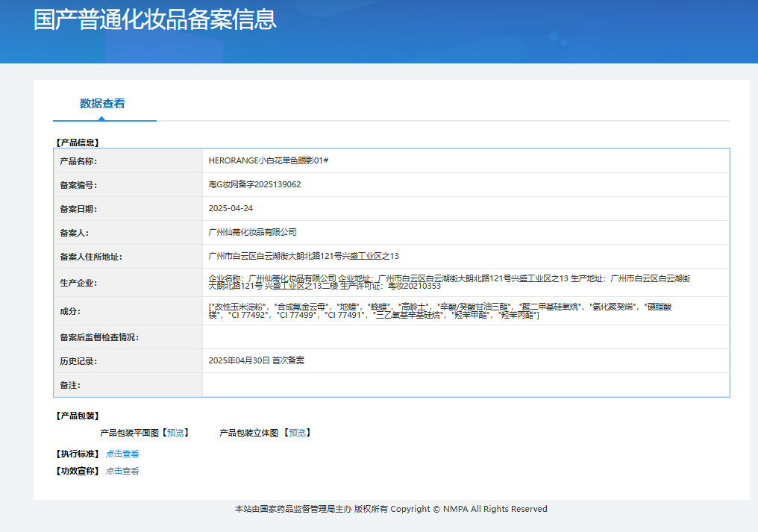
Task: Click the 产品包装立体图 label text
Action: coord(249,433)
